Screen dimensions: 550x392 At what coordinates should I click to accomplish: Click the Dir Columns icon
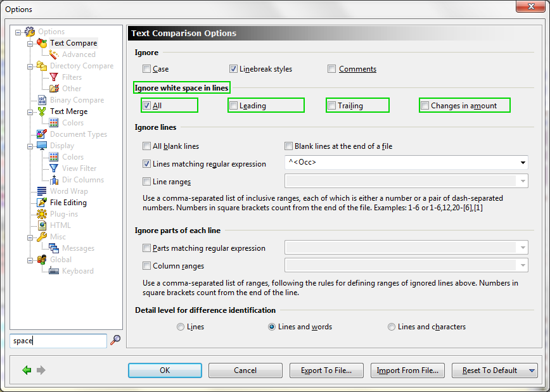54,180
